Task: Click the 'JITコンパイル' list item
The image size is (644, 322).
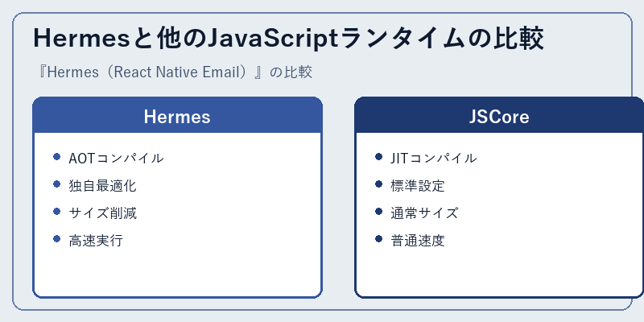Action: 427,158
